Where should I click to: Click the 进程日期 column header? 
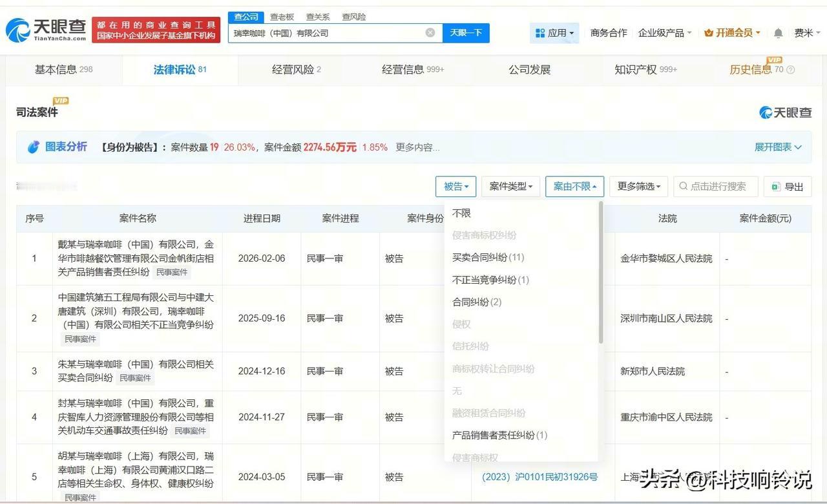click(262, 218)
